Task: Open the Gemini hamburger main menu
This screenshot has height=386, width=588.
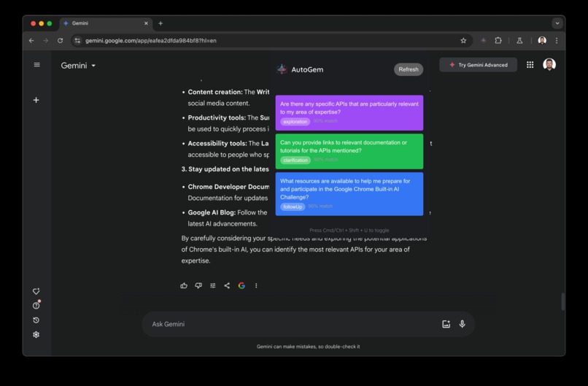Action: pos(36,65)
